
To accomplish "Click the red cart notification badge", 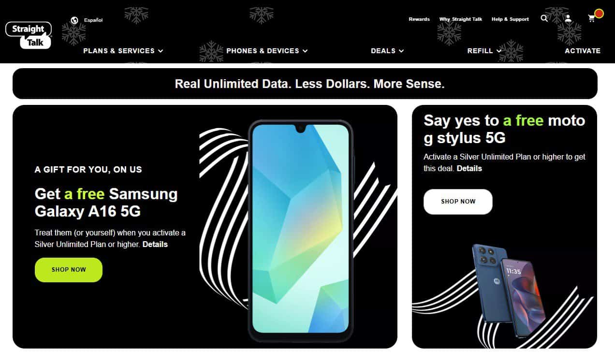I will pyautogui.click(x=599, y=14).
